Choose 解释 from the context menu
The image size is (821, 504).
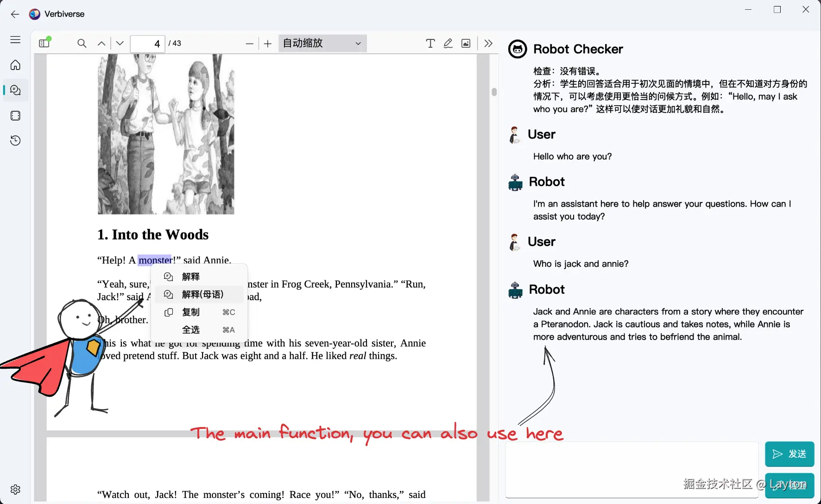point(190,277)
